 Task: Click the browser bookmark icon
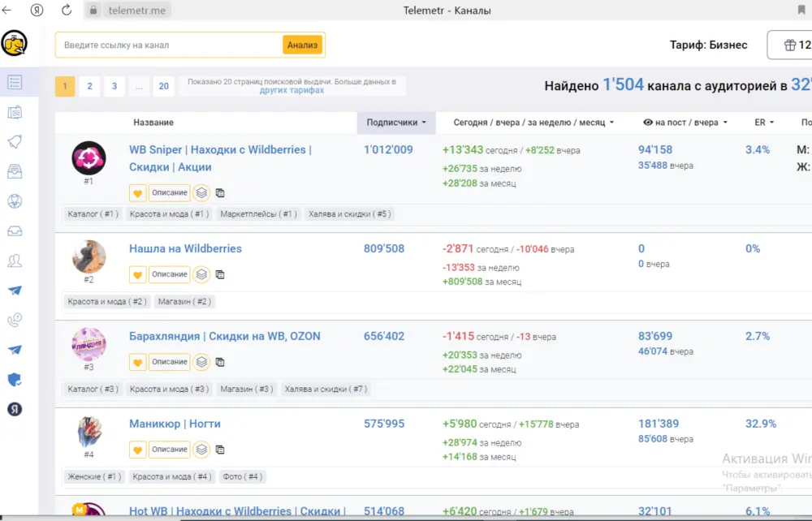[801, 10]
